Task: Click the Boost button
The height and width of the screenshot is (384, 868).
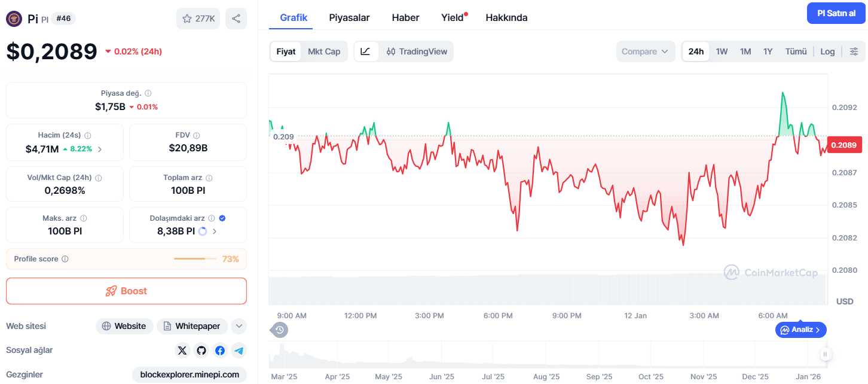Action: (x=126, y=291)
